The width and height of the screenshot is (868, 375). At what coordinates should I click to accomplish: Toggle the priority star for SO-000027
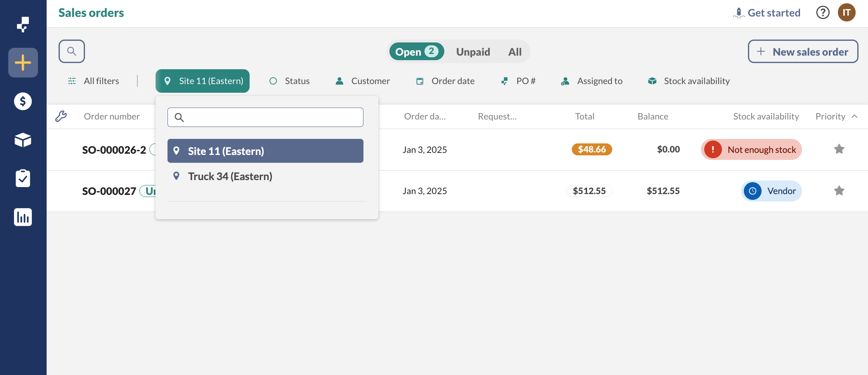coord(839,191)
